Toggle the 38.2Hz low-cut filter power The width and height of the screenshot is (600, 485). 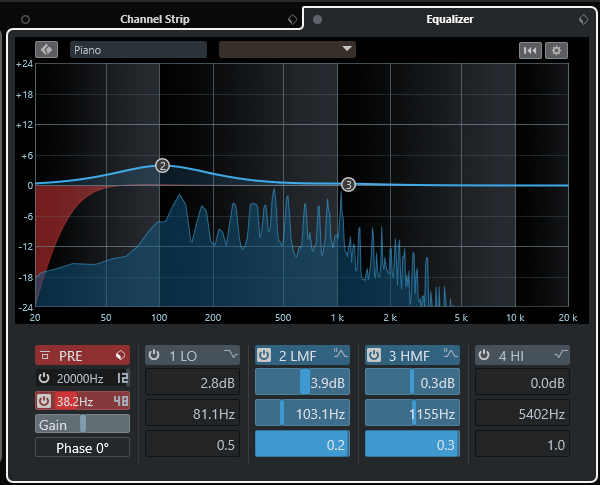pyautogui.click(x=44, y=401)
